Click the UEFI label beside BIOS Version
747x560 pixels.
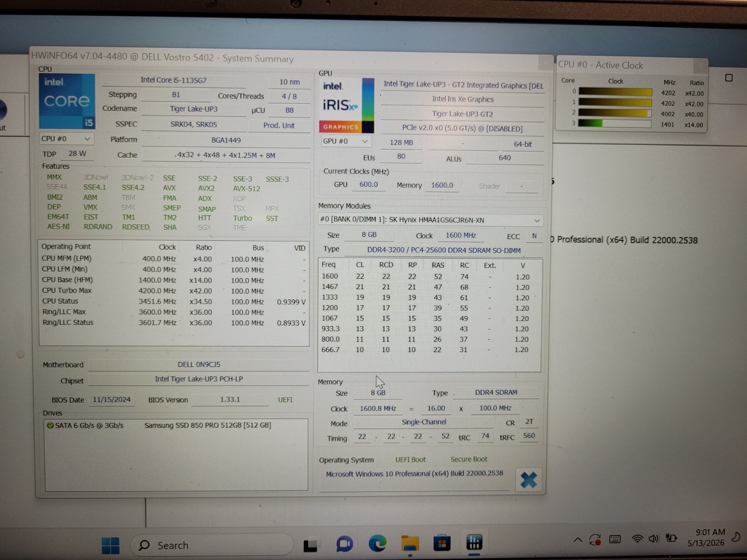[285, 400]
